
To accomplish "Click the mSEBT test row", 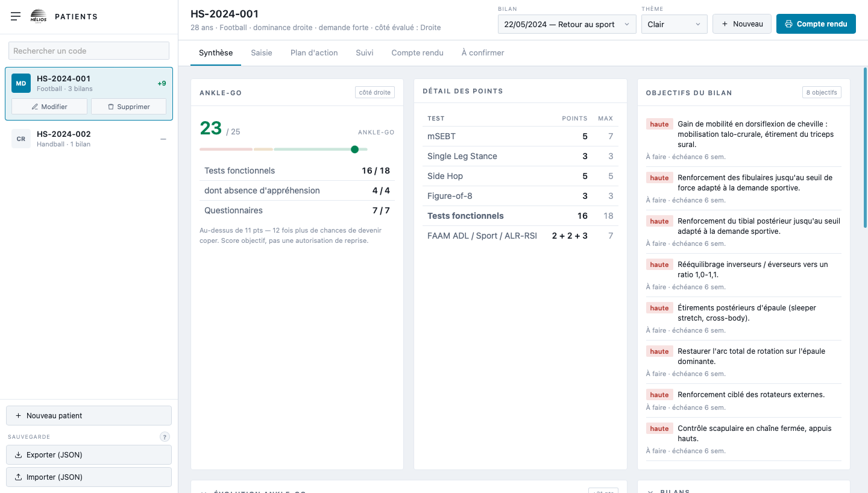I will 520,136.
